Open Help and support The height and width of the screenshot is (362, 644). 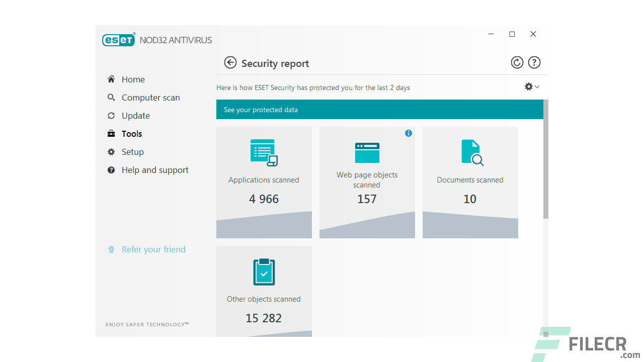tap(154, 170)
